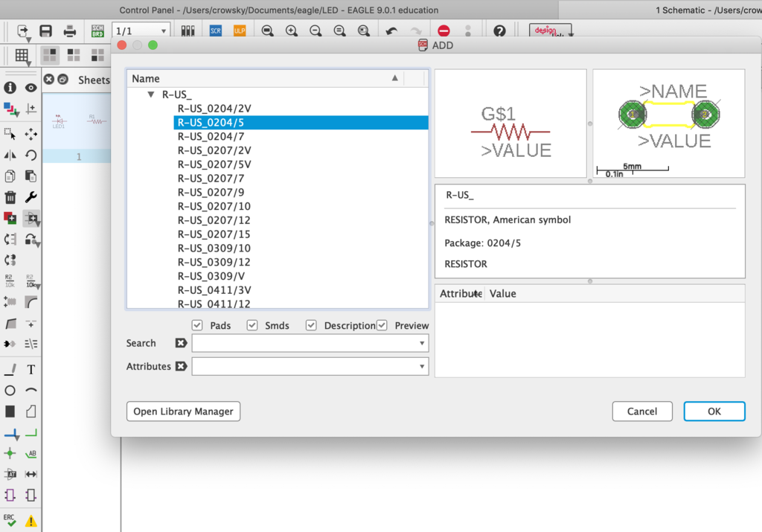762x532 pixels.
Task: Select the Copy tool
Action: [x=10, y=176]
